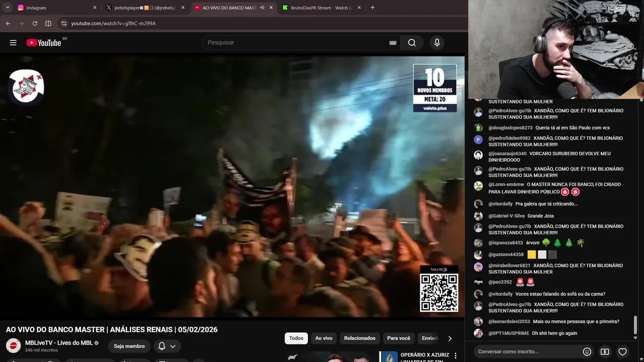Open @mirabellover6821 chat username
Image resolution: width=644 pixels, height=362 pixels.
tap(509, 265)
